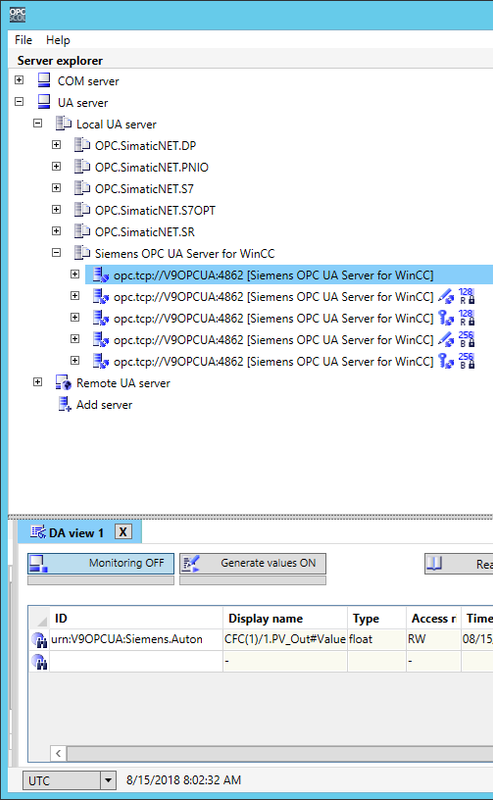
Task: Close the DA view 1 tab
Action: pos(123,532)
